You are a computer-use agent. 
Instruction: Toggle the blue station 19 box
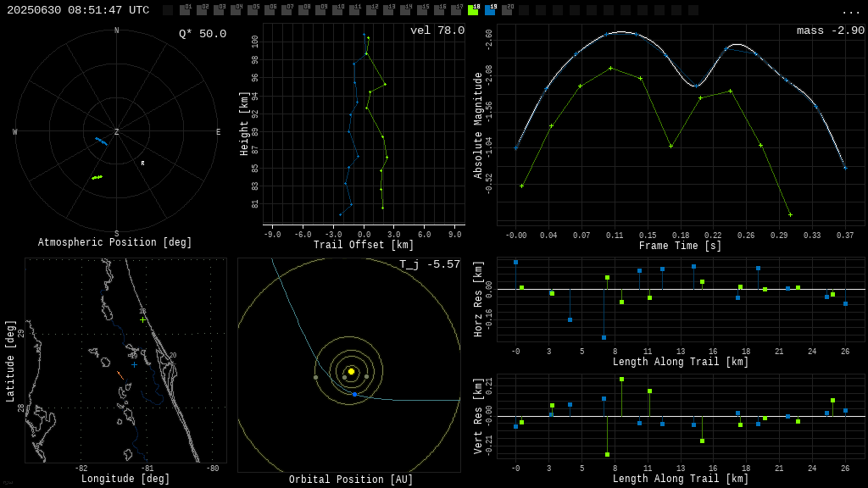[x=490, y=10]
